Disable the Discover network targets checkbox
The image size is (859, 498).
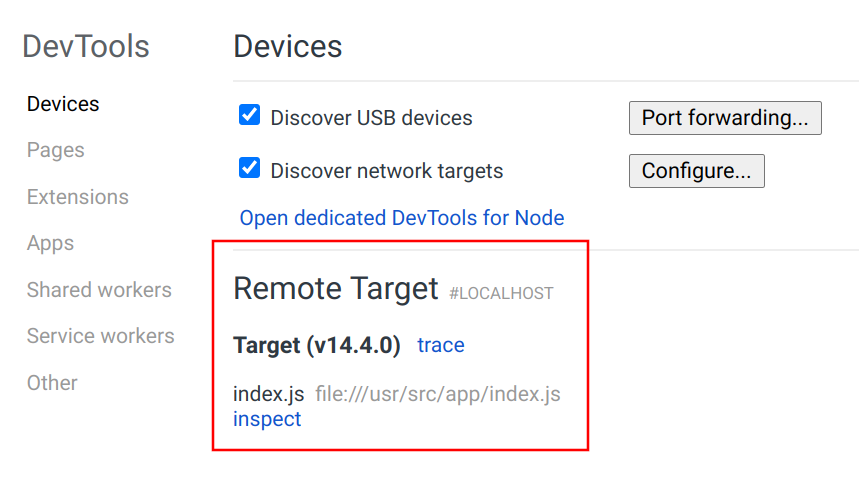(x=250, y=169)
